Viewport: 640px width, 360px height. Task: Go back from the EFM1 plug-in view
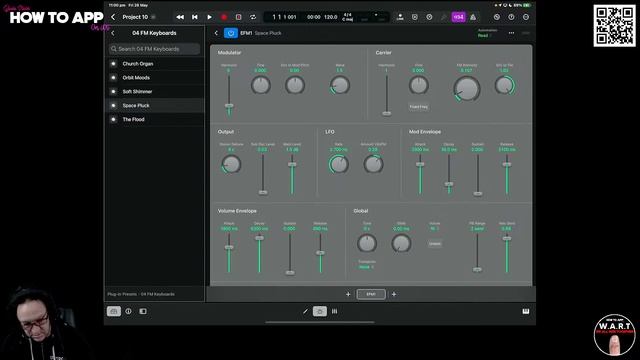point(216,33)
